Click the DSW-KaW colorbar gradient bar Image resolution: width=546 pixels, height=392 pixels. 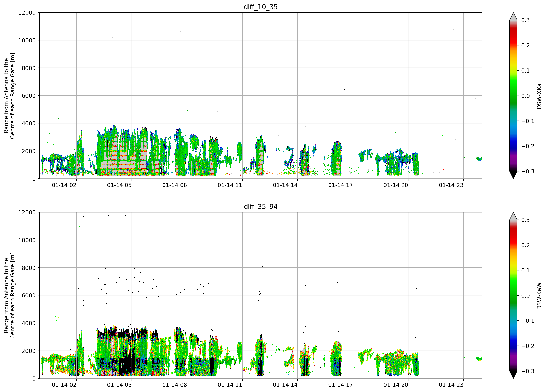(513, 295)
